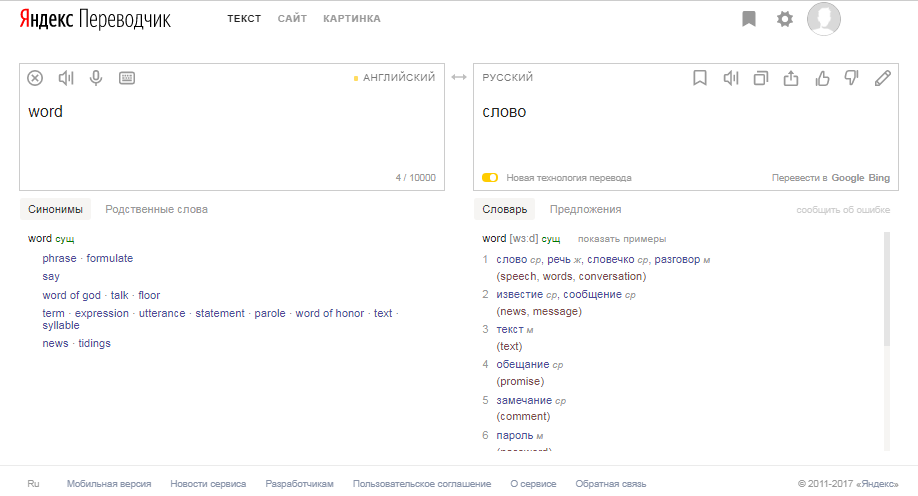
Task: Open the target language selector Русский
Action: tap(508, 77)
